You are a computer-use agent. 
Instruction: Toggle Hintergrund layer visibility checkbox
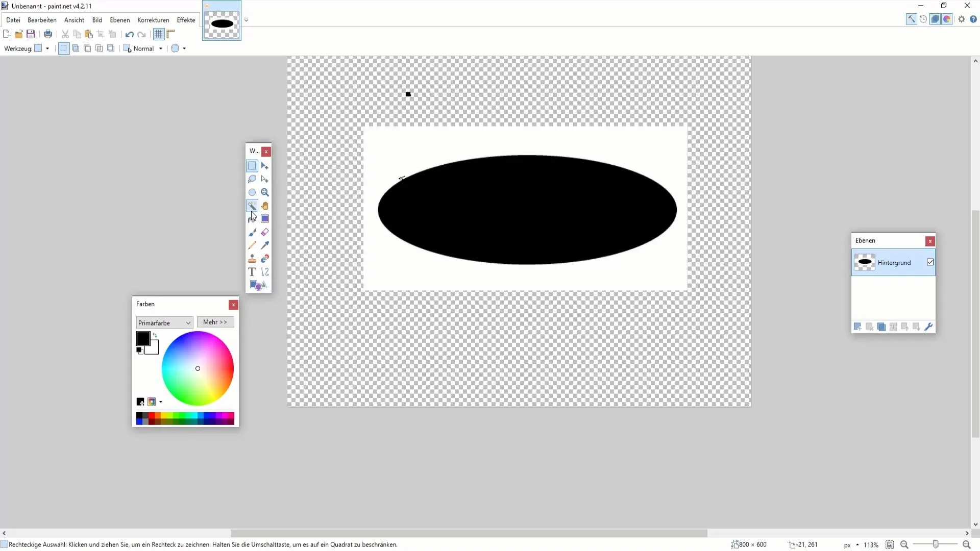(x=930, y=262)
